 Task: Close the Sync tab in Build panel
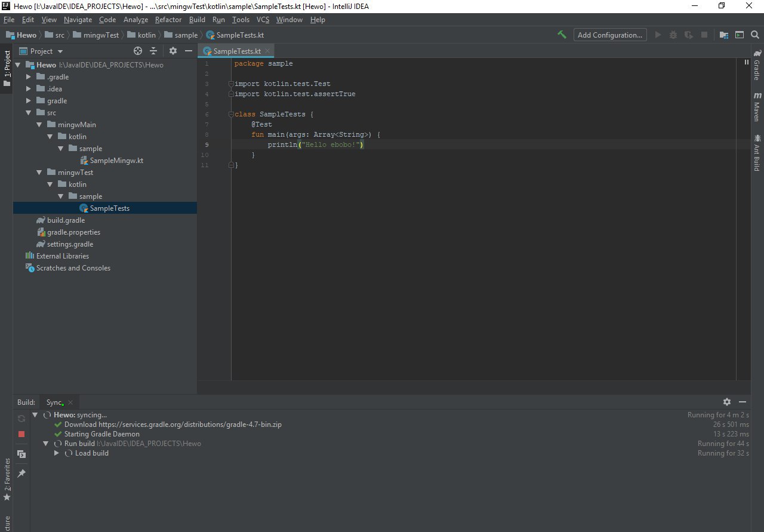pos(70,402)
